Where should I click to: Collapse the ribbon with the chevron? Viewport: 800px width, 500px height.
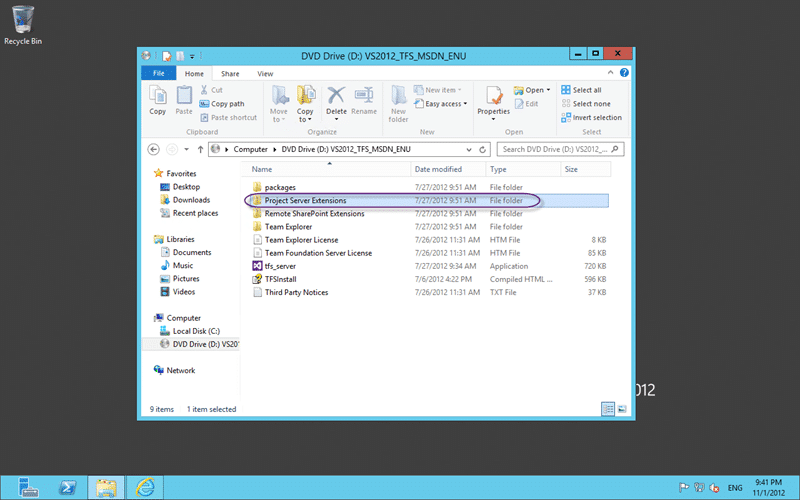[610, 73]
